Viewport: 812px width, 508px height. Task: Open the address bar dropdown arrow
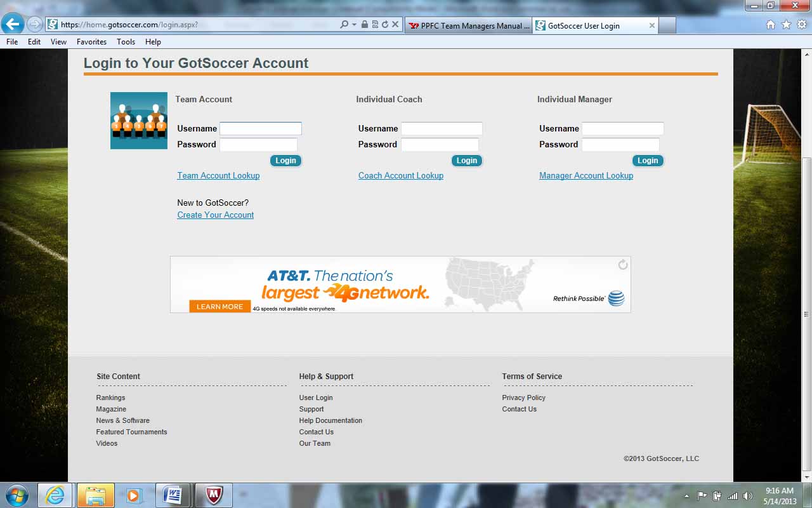tap(353, 25)
